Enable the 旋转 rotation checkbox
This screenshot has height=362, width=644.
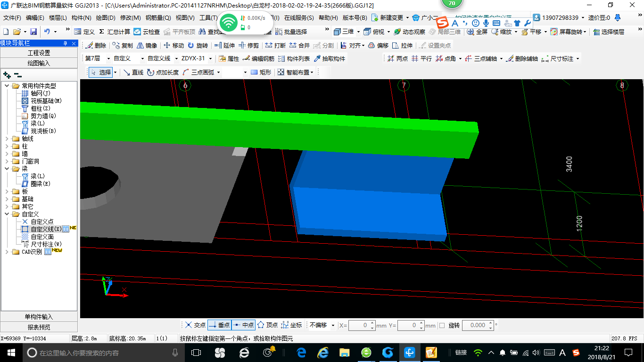[442, 325]
